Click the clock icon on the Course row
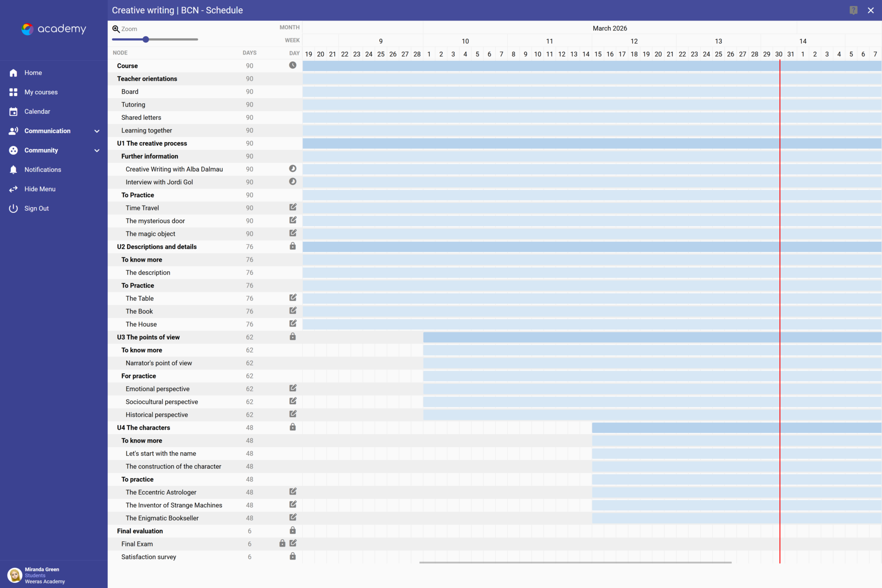The image size is (882, 588). pyautogui.click(x=292, y=65)
